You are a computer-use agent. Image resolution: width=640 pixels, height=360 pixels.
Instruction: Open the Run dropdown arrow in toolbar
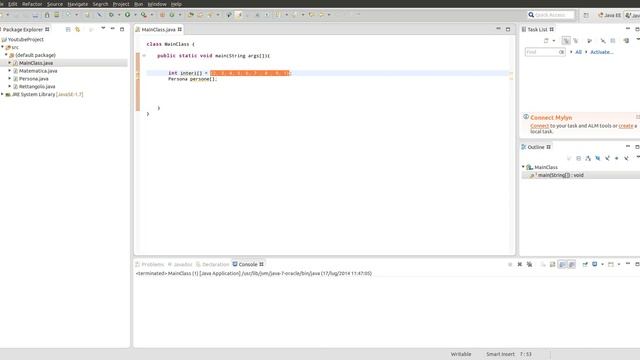(x=135, y=15)
